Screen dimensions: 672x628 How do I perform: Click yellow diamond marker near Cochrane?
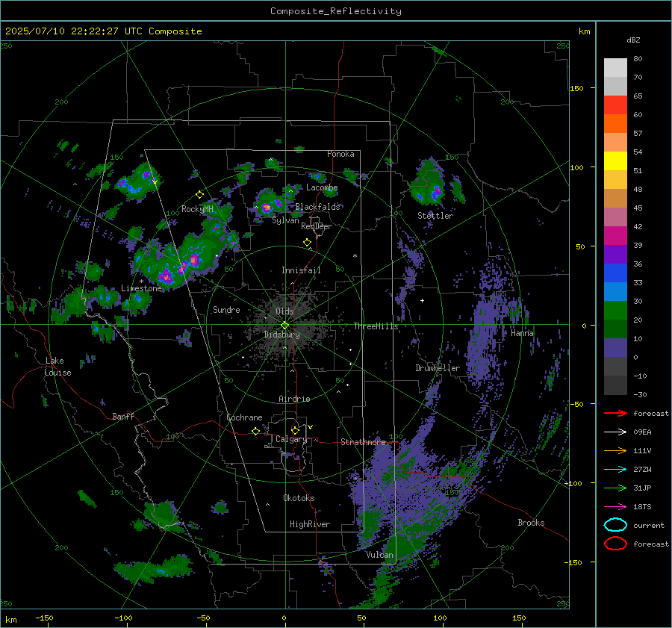255,431
